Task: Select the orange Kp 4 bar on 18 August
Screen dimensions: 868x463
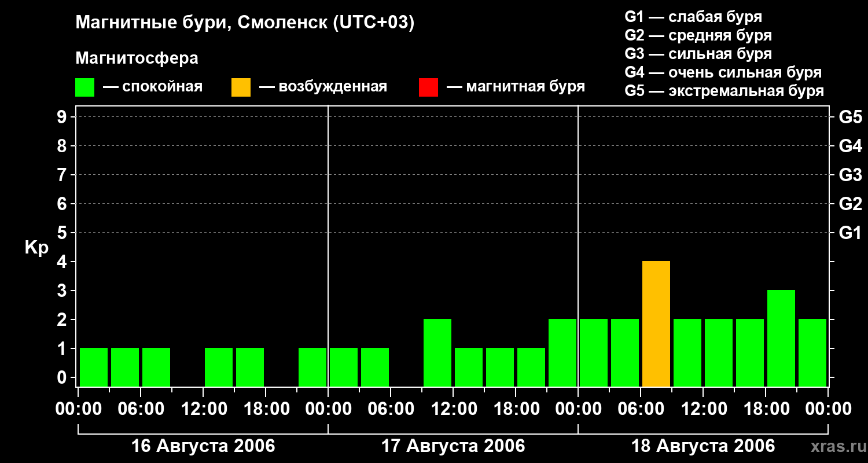Action: point(656,324)
